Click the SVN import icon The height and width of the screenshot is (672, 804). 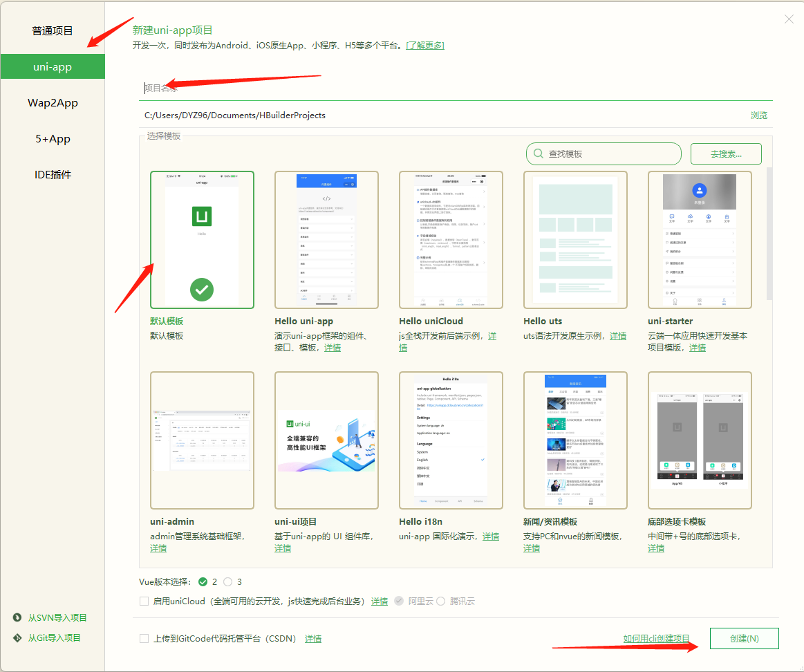[17, 617]
